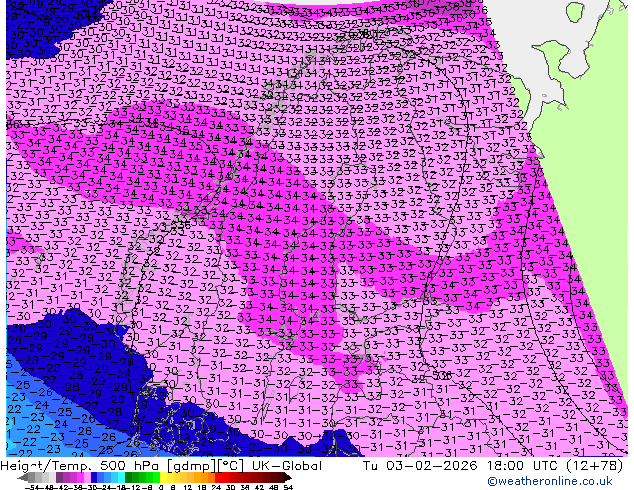Image resolution: width=634 pixels, height=490 pixels.
Task: Click the 'Tu 03-02-2026 18:00 UTC' timestamp
Action: click(461, 466)
